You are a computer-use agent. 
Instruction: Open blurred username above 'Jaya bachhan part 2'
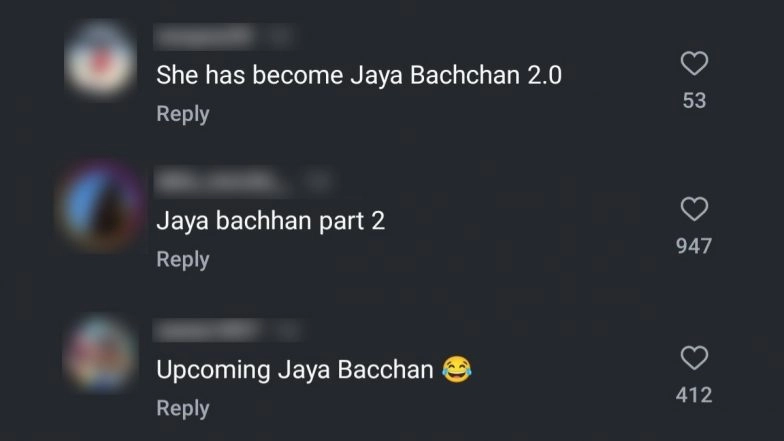(x=220, y=182)
